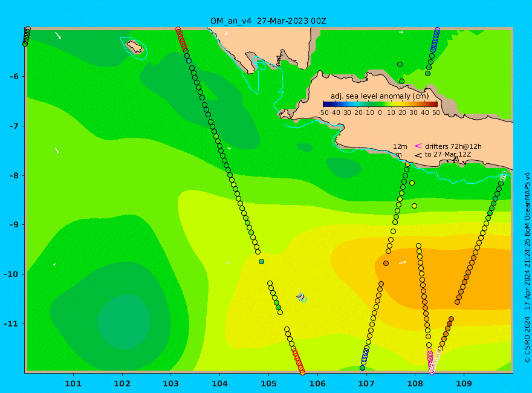
Task: Click the isolated dark orange circle left of white drifter arrow
Action: [x=386, y=264]
